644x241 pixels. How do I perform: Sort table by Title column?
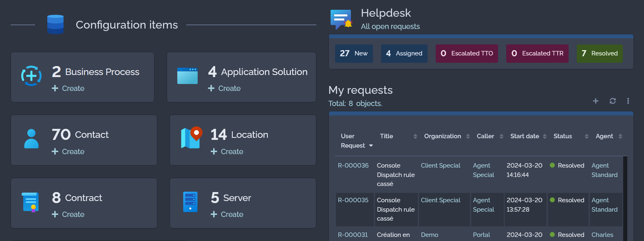[415, 136]
